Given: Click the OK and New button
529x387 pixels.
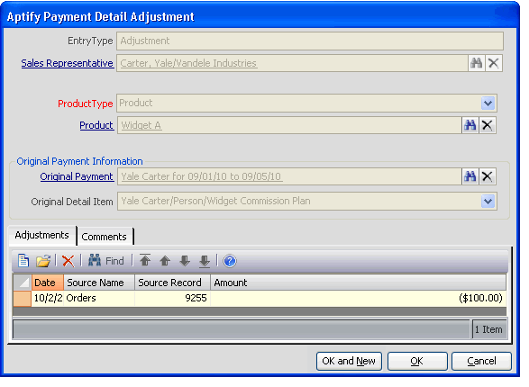Looking at the screenshot, I should coord(349,361).
